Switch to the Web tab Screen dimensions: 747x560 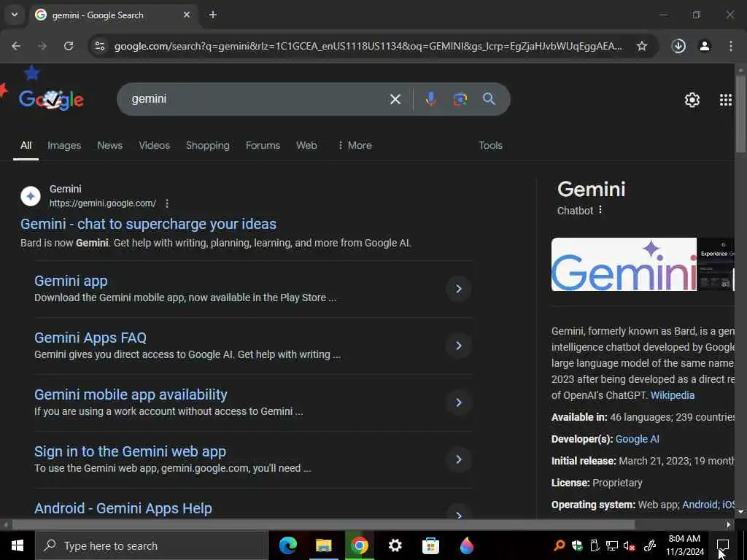(307, 146)
